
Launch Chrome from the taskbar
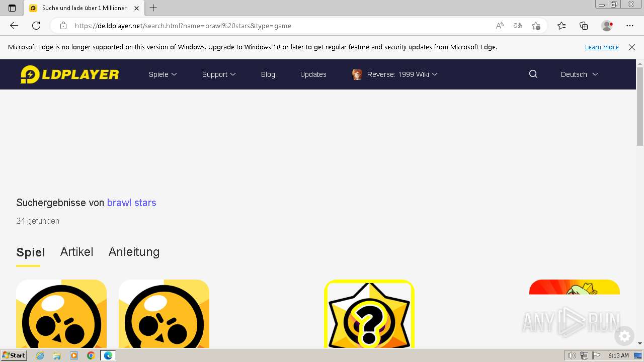pos(91,355)
